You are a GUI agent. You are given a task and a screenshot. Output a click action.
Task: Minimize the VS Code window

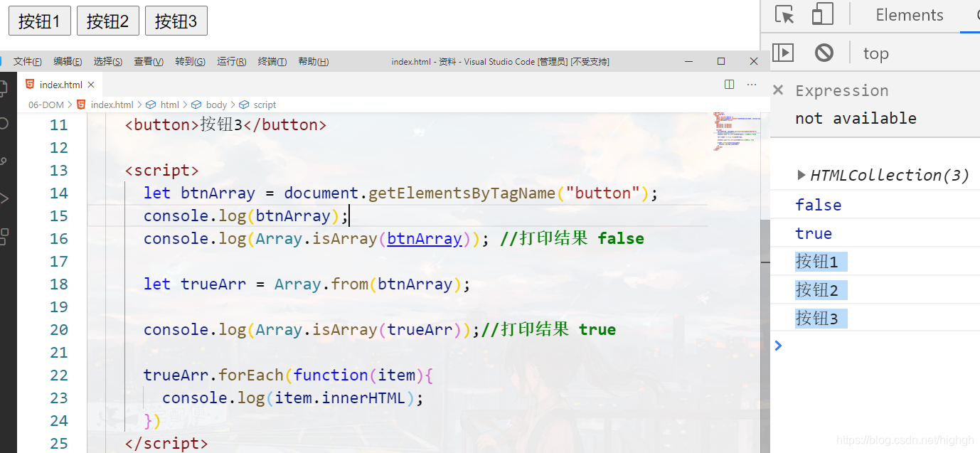pos(688,61)
